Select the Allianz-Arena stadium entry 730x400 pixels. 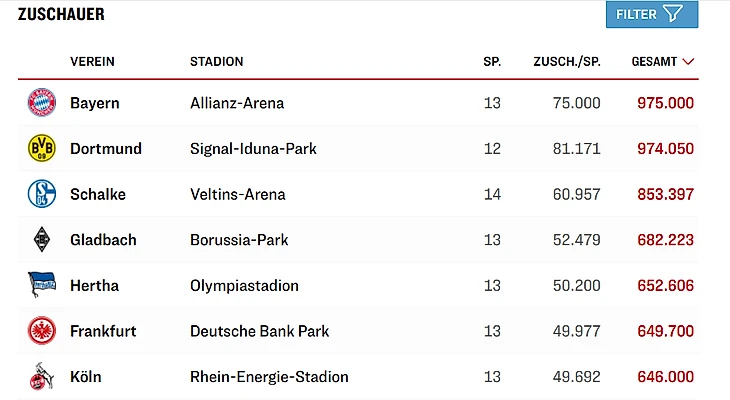pos(237,103)
